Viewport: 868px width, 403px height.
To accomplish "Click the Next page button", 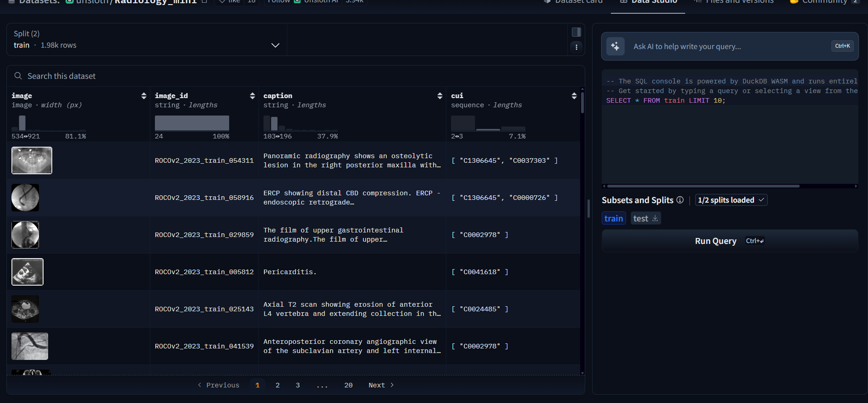I will pos(381,385).
